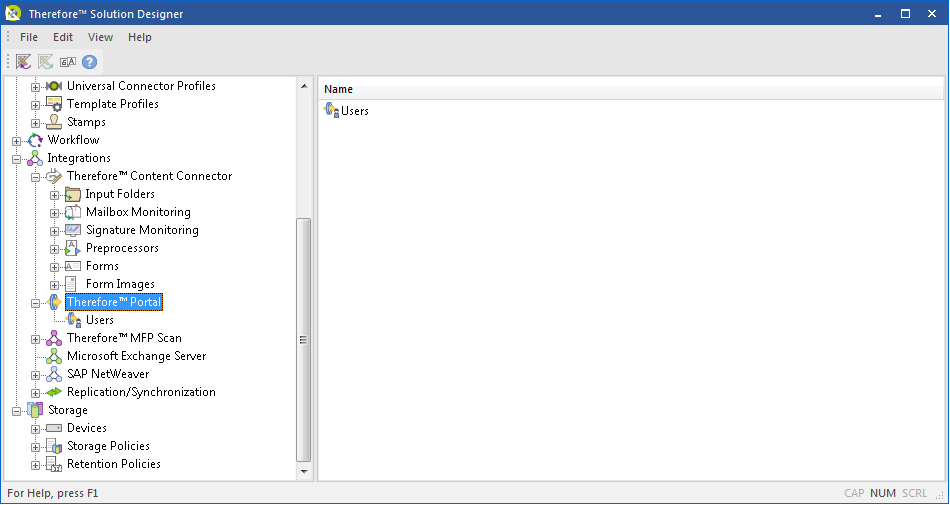The image size is (950, 505).
Task: Click the first design-mode toolbar icon with purple arrow
Action: tap(23, 62)
